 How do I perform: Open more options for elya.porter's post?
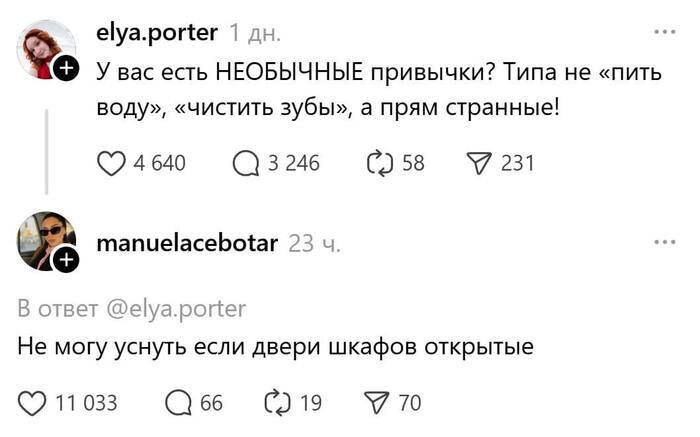pyautogui.click(x=664, y=33)
